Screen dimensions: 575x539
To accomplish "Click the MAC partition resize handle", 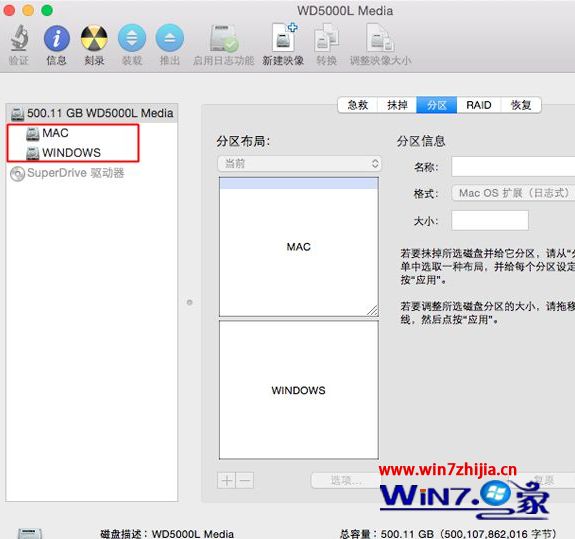I will click(373, 311).
